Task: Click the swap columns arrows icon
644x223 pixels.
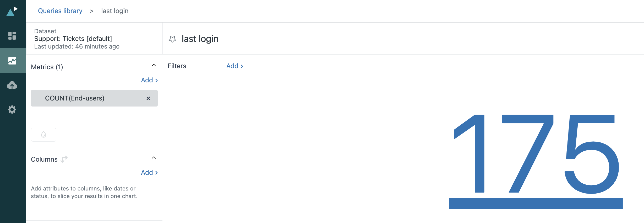Action: [x=64, y=159]
